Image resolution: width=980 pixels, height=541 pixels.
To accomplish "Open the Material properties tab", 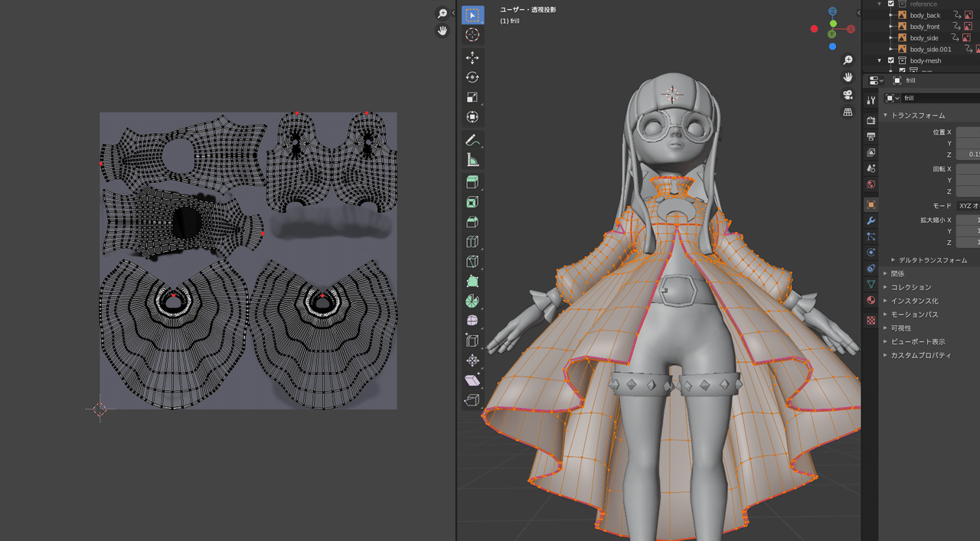I will pyautogui.click(x=871, y=301).
